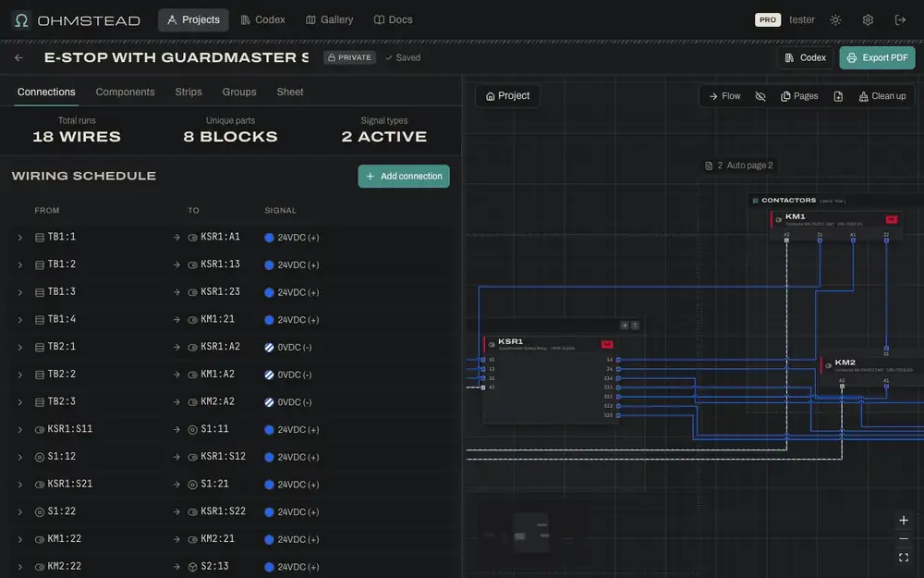The width and height of the screenshot is (924, 578).
Task: Switch to the Strips tab
Action: pos(188,92)
